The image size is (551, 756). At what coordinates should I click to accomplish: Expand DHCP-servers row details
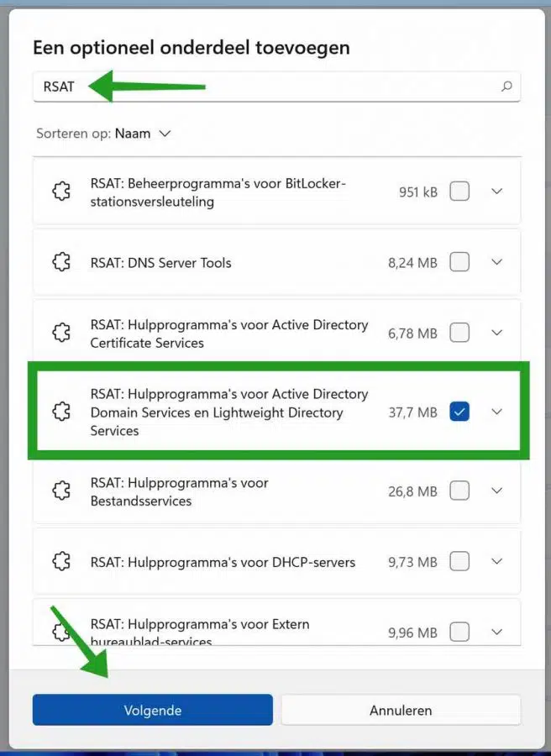tap(497, 562)
